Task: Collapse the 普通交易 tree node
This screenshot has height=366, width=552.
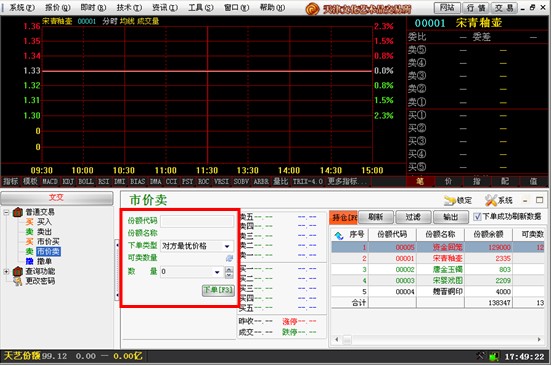Action: pos(6,212)
